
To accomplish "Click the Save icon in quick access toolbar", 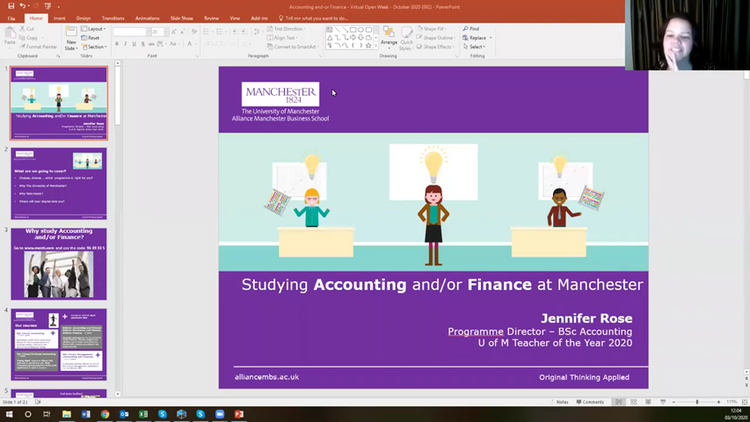I will (x=10, y=6).
